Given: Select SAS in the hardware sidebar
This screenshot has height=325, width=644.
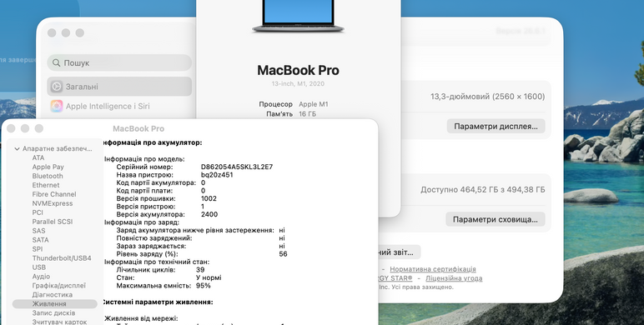Looking at the screenshot, I should [38, 231].
